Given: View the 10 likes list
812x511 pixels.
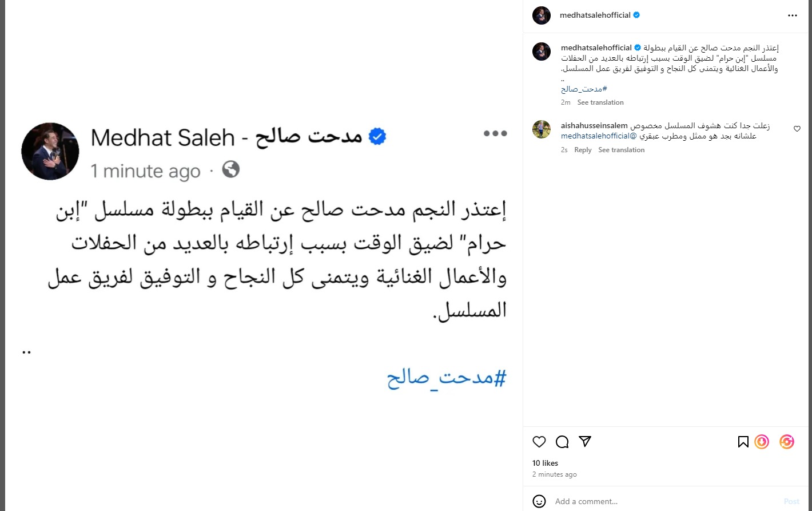Looking at the screenshot, I should [545, 463].
